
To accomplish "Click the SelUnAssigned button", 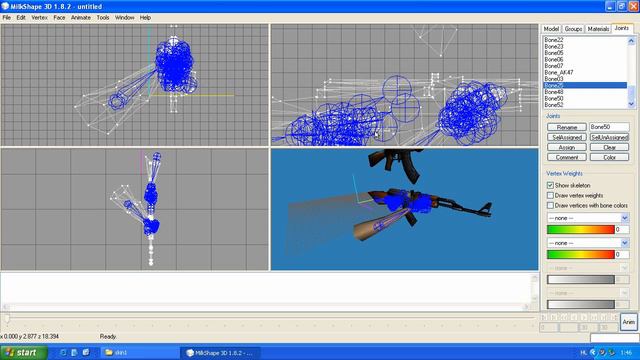I will click(609, 137).
